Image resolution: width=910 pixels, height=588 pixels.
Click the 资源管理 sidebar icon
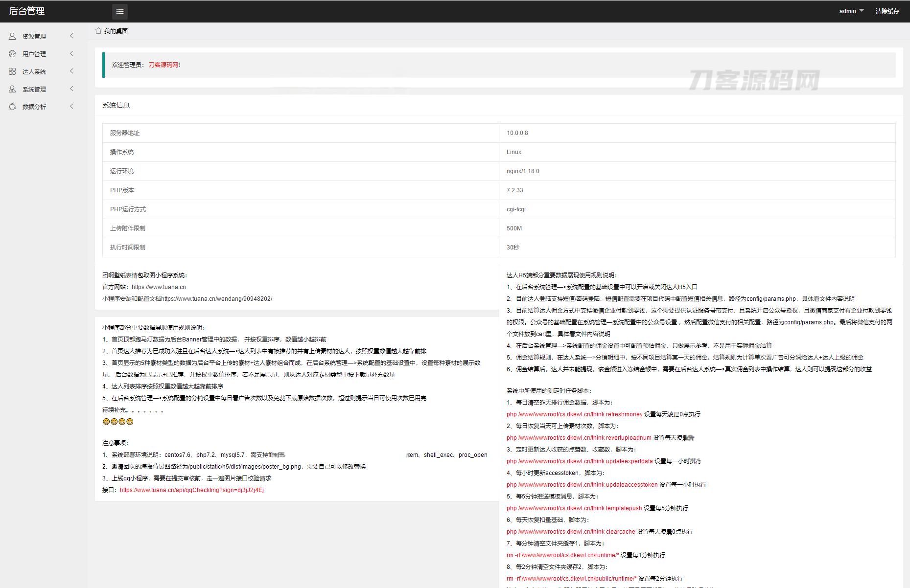pyautogui.click(x=12, y=36)
